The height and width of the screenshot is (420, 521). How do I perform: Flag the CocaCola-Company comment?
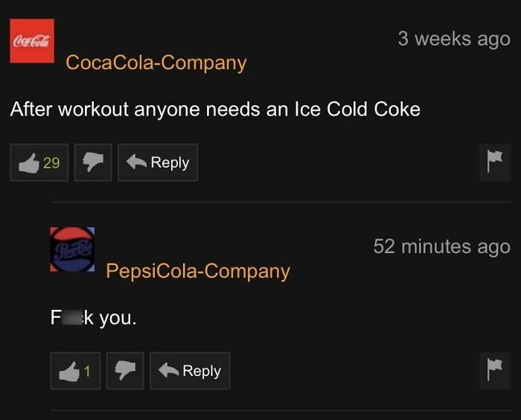(x=495, y=162)
